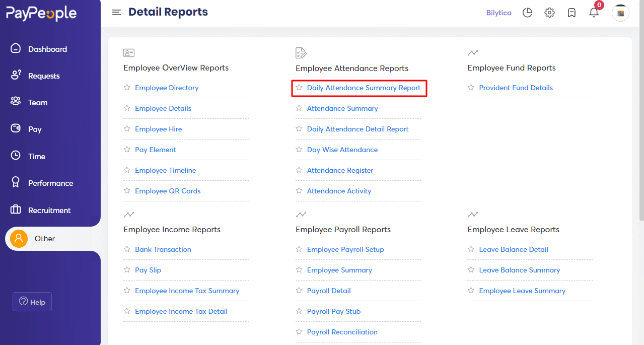The image size is (644, 345).
Task: Collapse the sidebar with the hamburger icon
Action: 116,12
